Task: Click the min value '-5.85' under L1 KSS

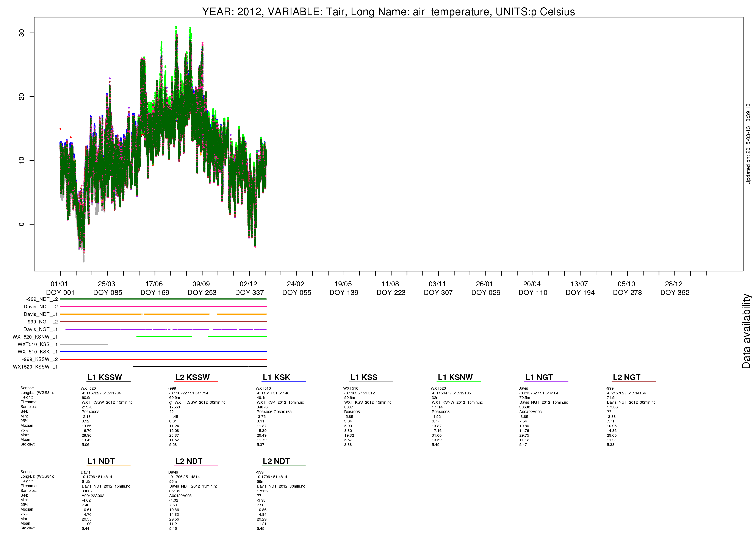Action: tap(348, 417)
